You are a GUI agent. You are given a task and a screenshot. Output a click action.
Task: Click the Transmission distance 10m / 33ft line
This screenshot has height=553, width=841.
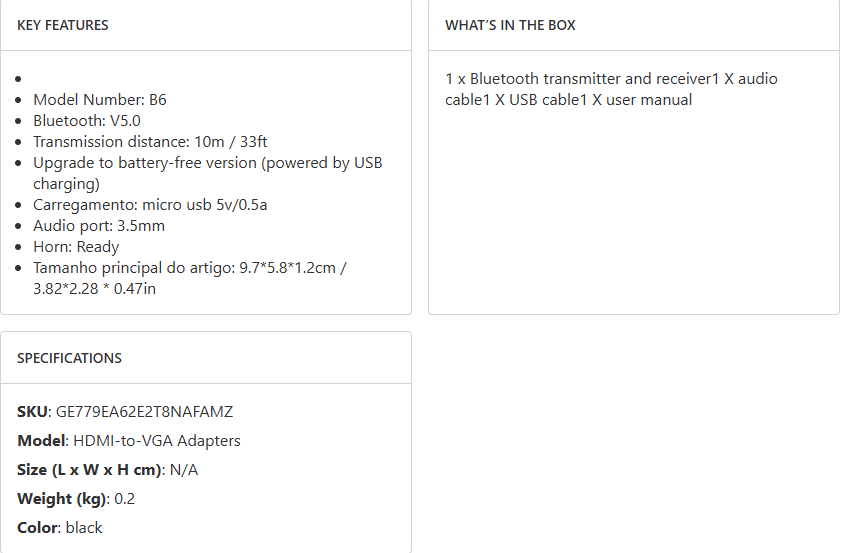pos(150,141)
